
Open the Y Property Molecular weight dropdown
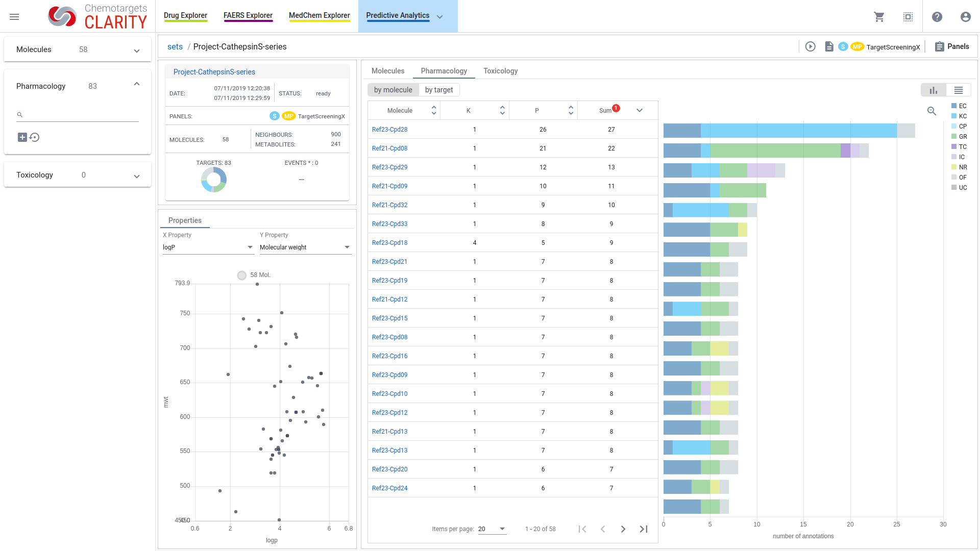click(305, 247)
